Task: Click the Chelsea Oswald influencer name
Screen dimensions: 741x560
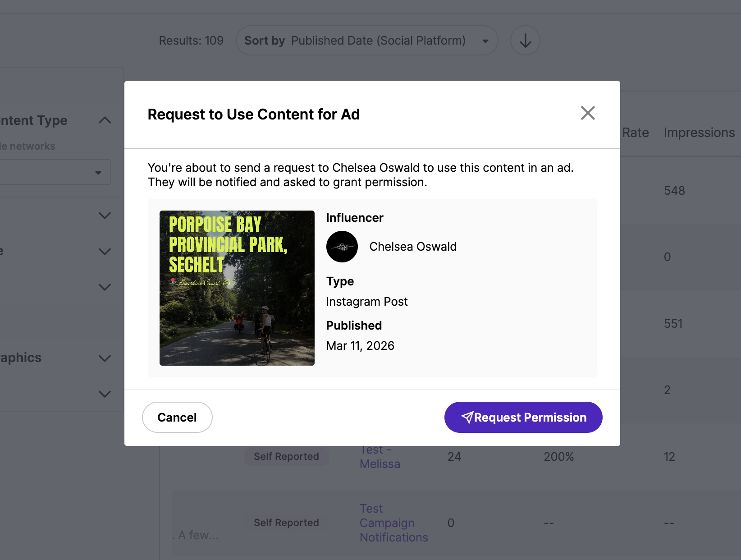Action: click(413, 247)
